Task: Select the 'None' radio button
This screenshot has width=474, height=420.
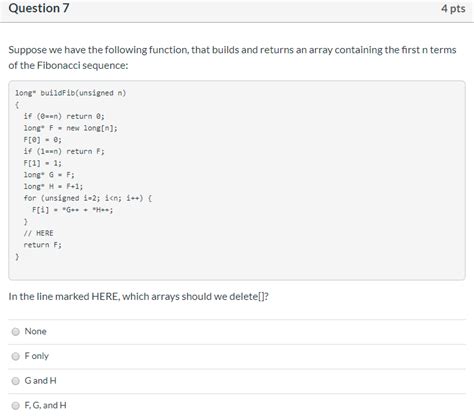Action: click(x=15, y=332)
